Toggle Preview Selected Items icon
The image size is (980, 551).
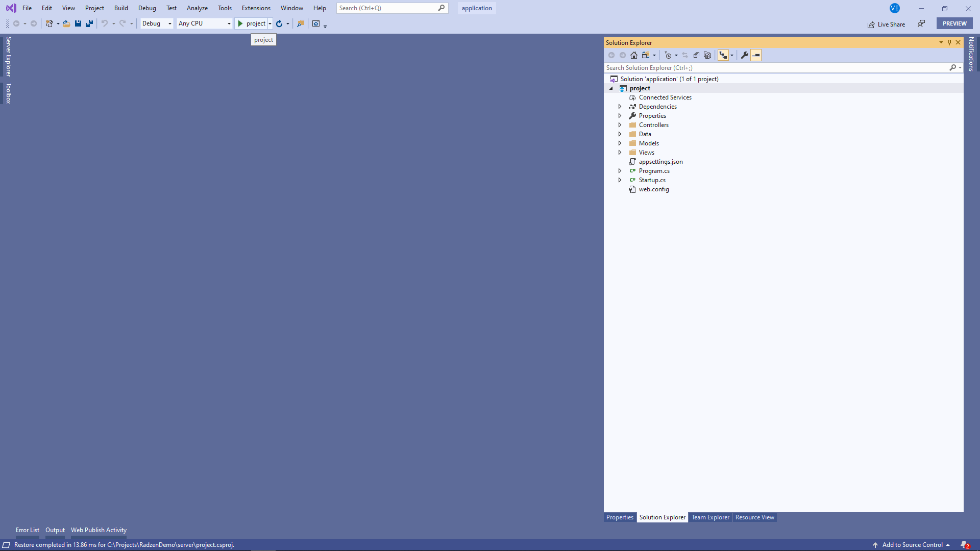coord(756,55)
